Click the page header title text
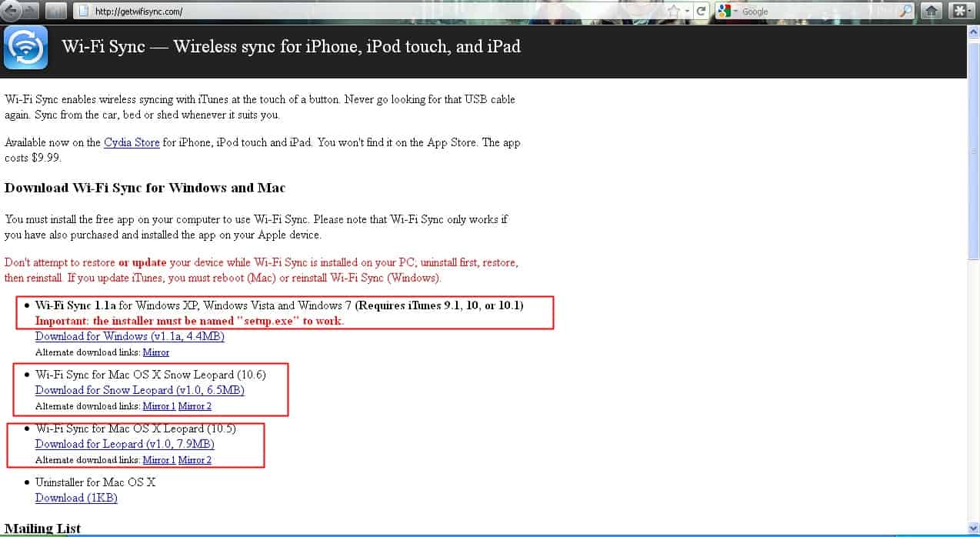The image size is (980, 537). 292,46
